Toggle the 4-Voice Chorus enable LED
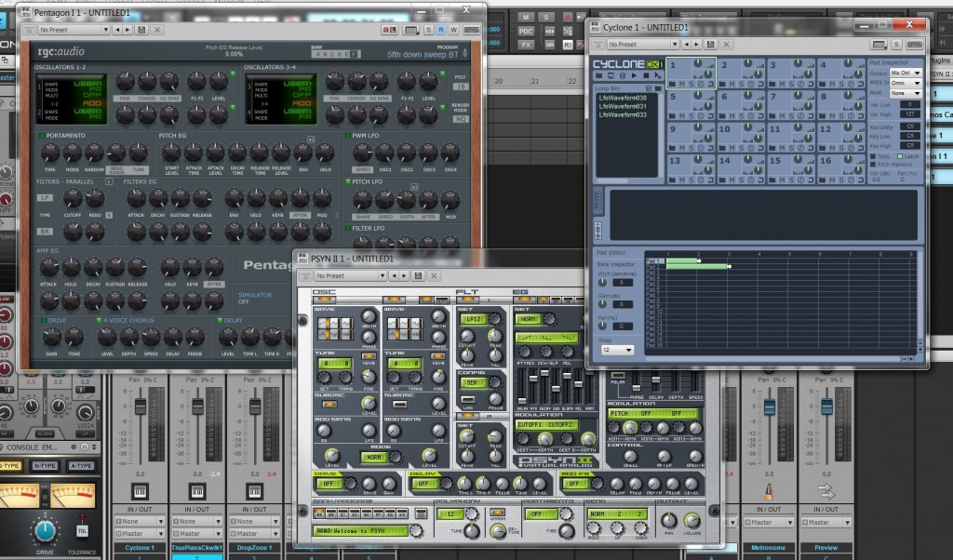Image resolution: width=953 pixels, height=560 pixels. (99, 320)
